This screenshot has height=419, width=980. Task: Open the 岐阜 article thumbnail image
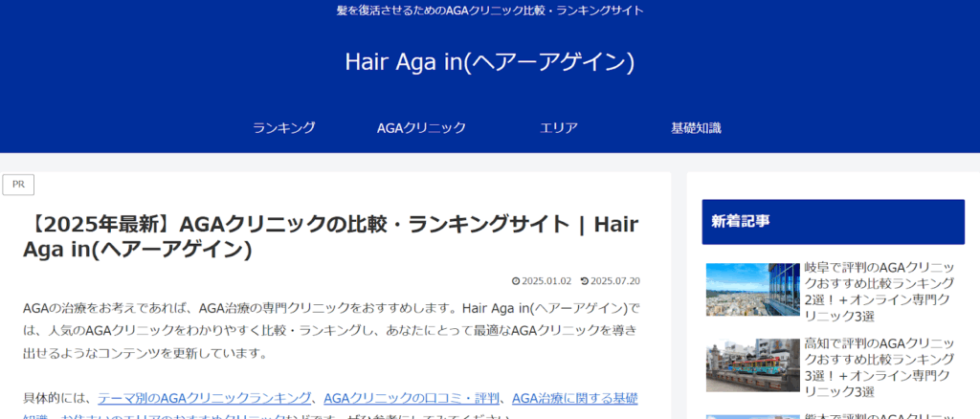tap(751, 289)
